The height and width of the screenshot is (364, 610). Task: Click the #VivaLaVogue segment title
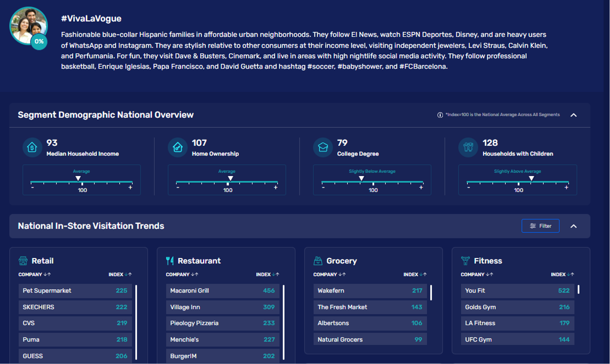click(x=91, y=19)
